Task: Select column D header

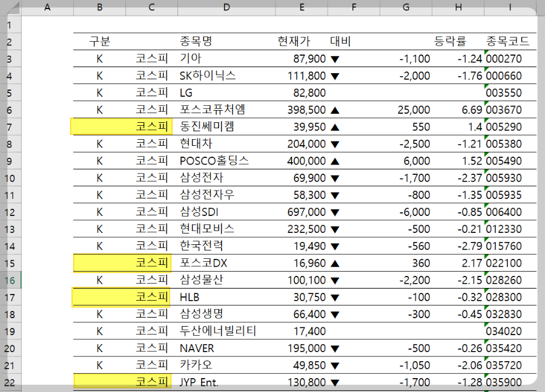Action: tap(226, 7)
